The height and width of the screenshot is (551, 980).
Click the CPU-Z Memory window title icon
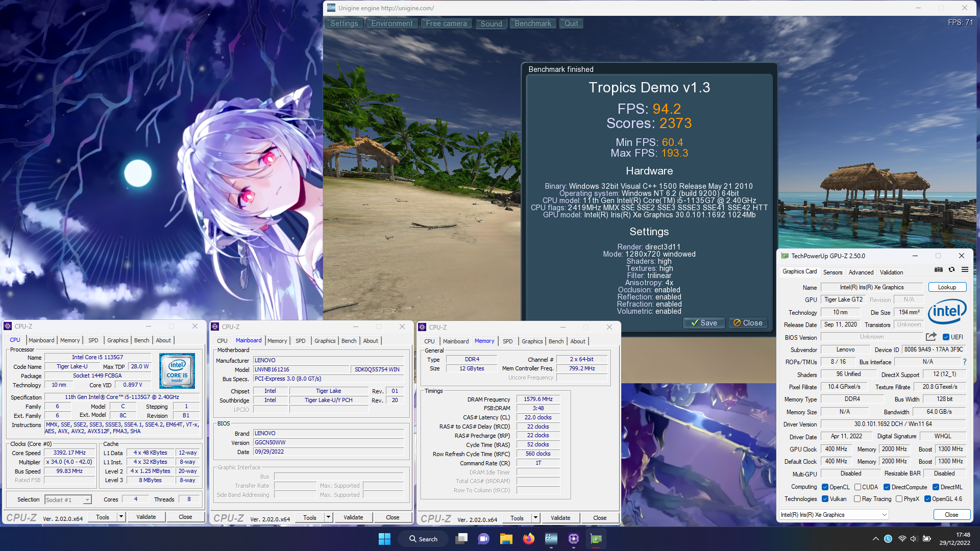click(x=422, y=327)
